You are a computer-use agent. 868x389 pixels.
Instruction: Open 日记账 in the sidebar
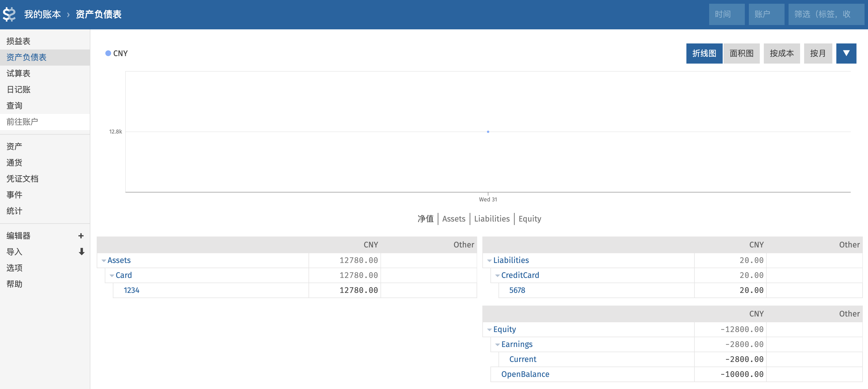coord(45,89)
